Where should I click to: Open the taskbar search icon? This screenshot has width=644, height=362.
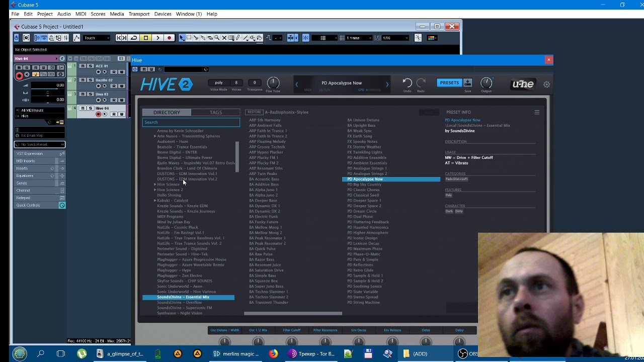click(41, 354)
